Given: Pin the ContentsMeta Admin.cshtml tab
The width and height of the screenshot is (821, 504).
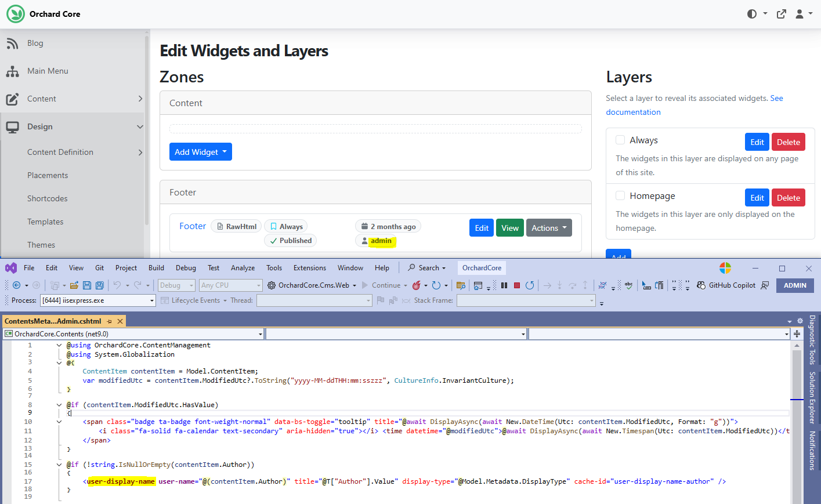Looking at the screenshot, I should tap(109, 321).
